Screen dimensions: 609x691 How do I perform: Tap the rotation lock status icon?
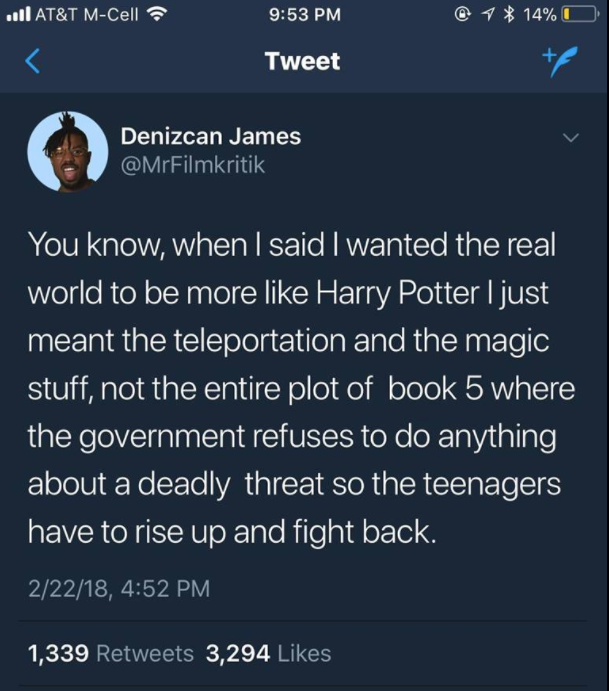click(x=462, y=15)
